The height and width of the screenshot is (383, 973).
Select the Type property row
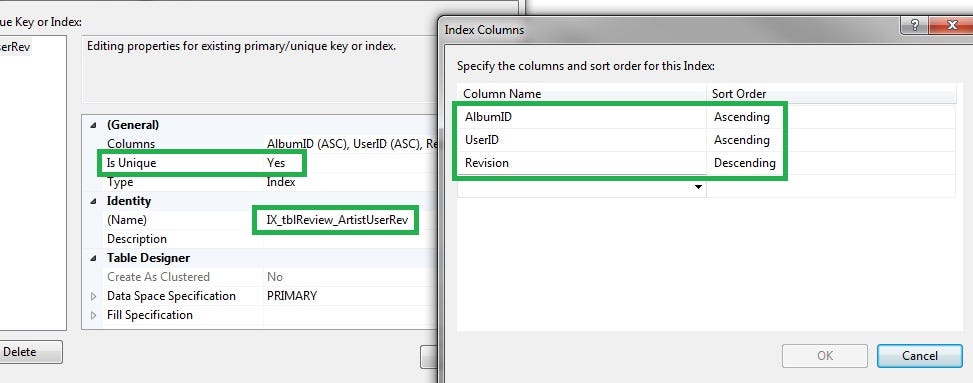tap(261, 182)
